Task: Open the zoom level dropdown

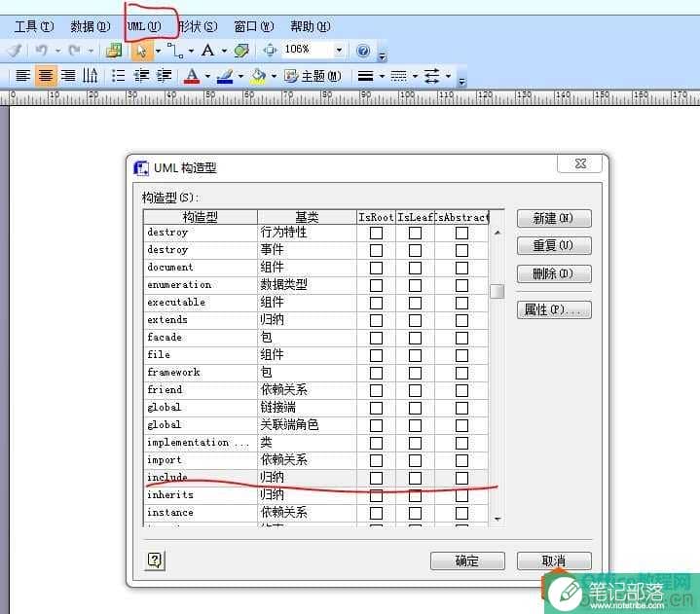Action: (x=339, y=50)
